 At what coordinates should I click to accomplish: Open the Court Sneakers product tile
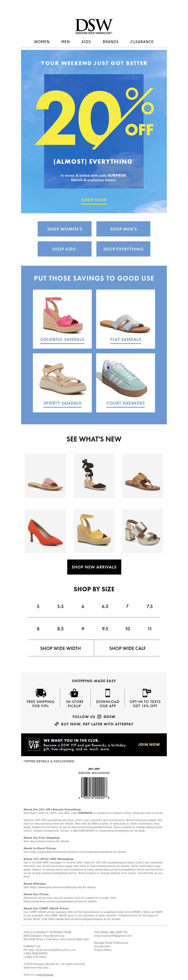point(126,383)
